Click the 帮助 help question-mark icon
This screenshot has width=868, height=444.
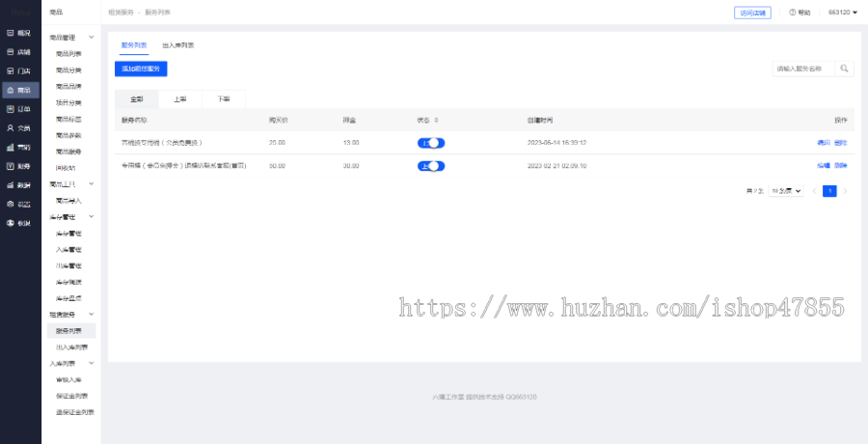792,13
